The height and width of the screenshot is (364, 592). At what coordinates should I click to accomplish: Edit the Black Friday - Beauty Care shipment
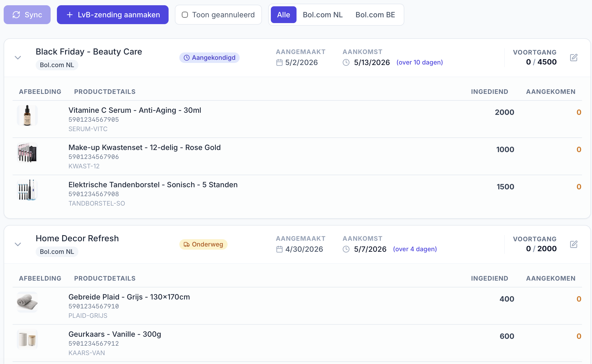[574, 58]
